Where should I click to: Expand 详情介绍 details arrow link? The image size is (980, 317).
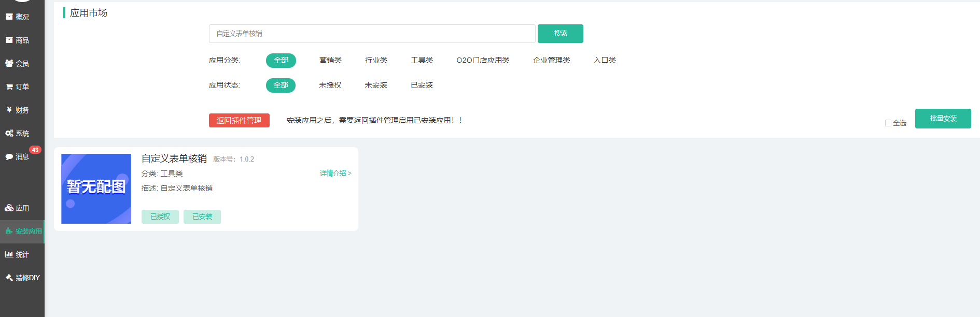(x=335, y=173)
